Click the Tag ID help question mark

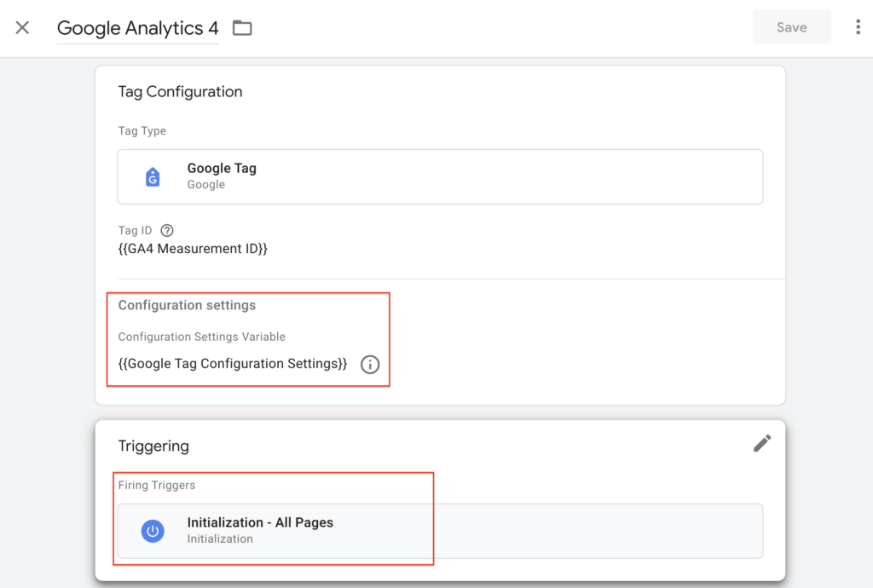[x=167, y=230]
